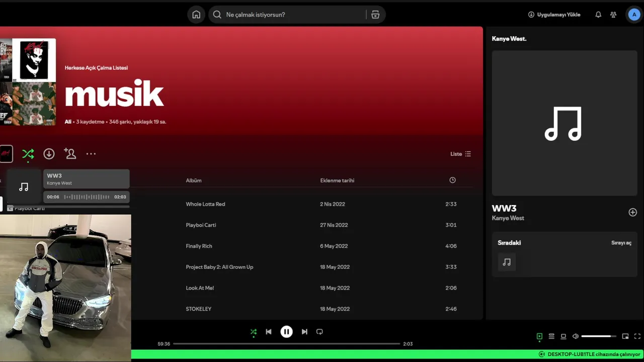The width and height of the screenshot is (644, 362).
Task: Open the queue icon in the player bar
Action: 551,336
